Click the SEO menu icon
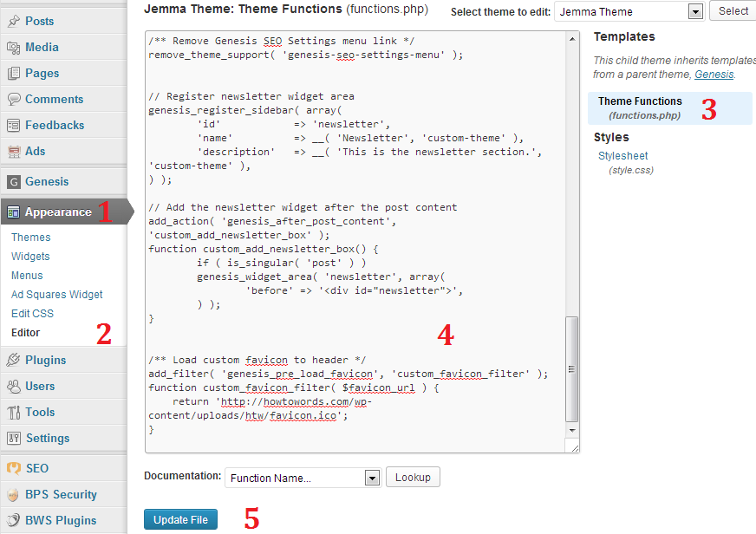This screenshot has height=534, width=756. 14,468
